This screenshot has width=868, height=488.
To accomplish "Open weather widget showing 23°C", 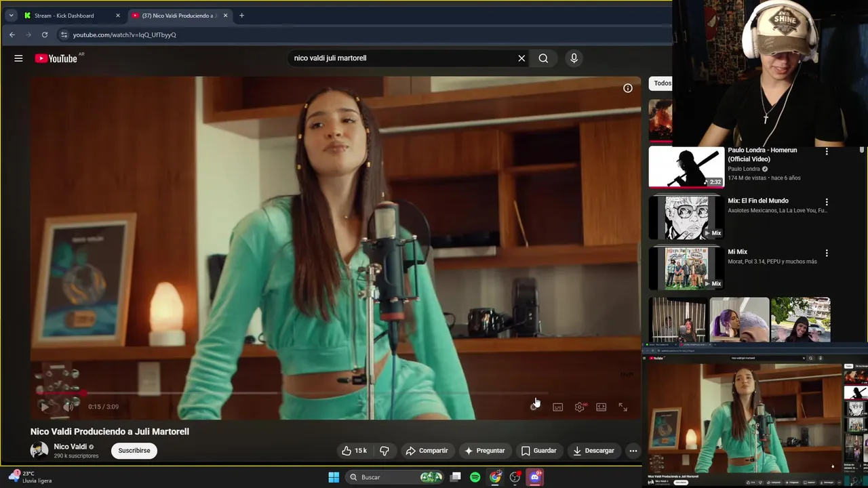I will (31, 477).
